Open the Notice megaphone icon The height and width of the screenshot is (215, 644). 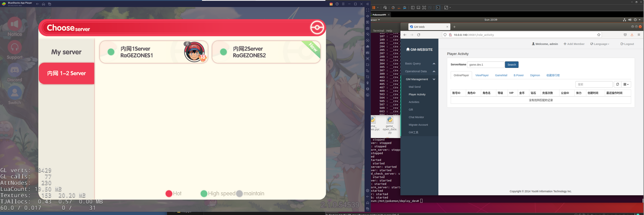coord(15,24)
